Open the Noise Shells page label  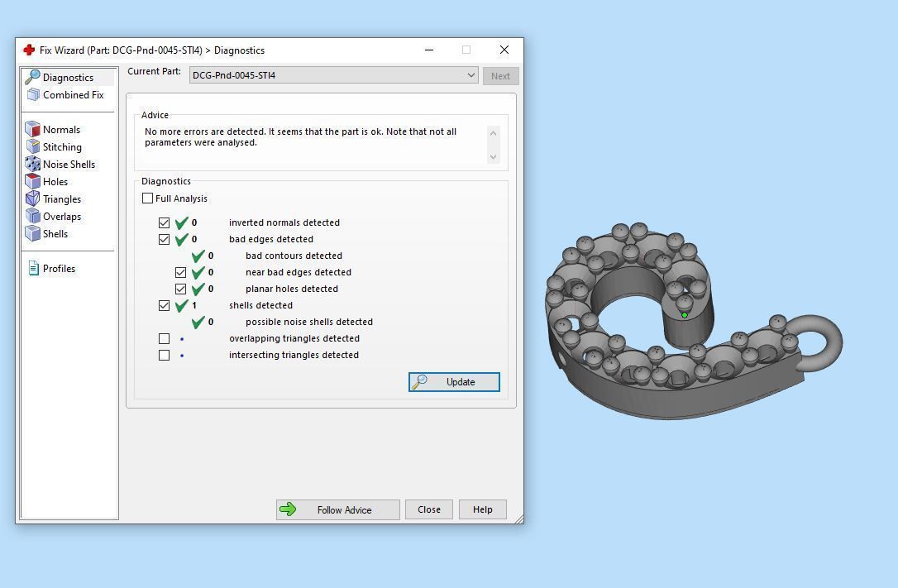69,165
